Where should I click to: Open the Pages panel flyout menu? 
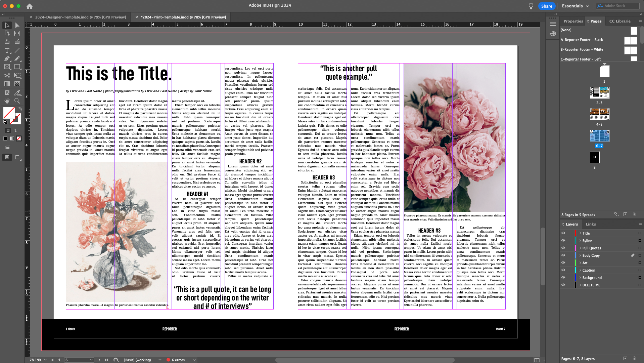click(640, 21)
